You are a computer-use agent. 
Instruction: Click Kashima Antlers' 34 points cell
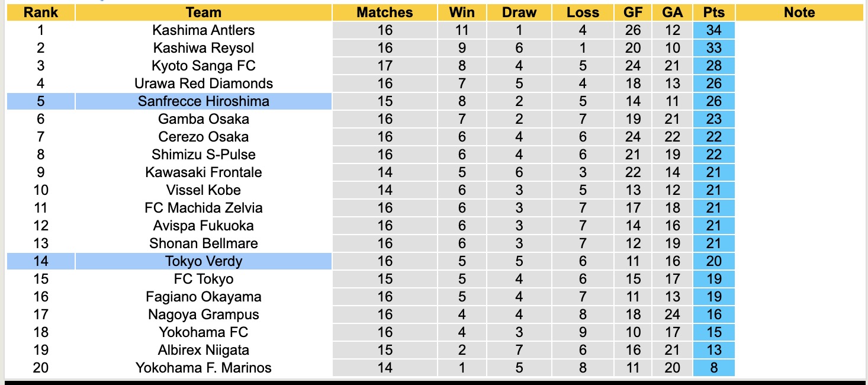[714, 30]
